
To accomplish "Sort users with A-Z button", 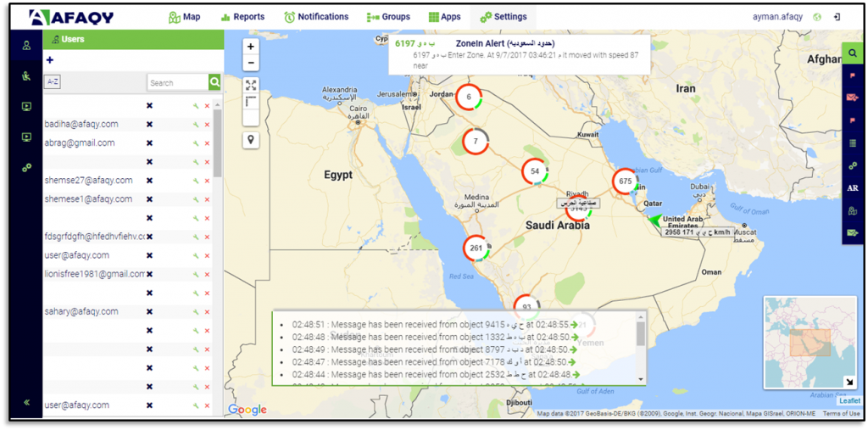I will [53, 82].
